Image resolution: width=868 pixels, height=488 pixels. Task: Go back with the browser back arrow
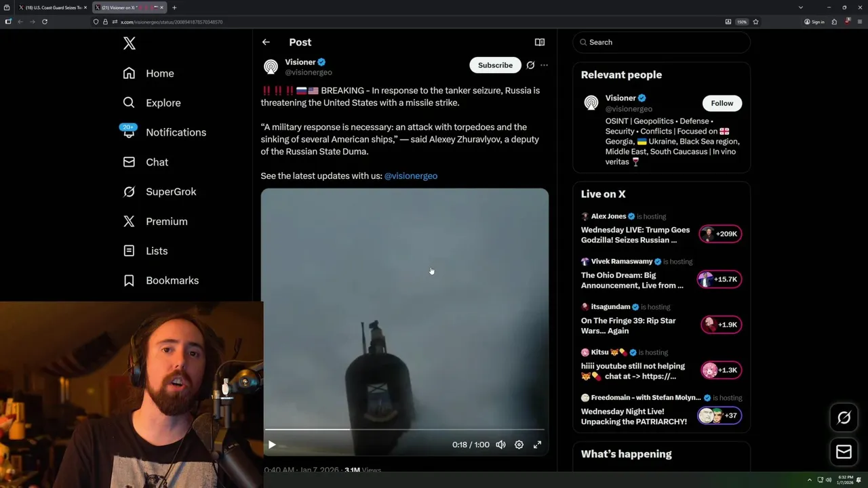click(20, 22)
